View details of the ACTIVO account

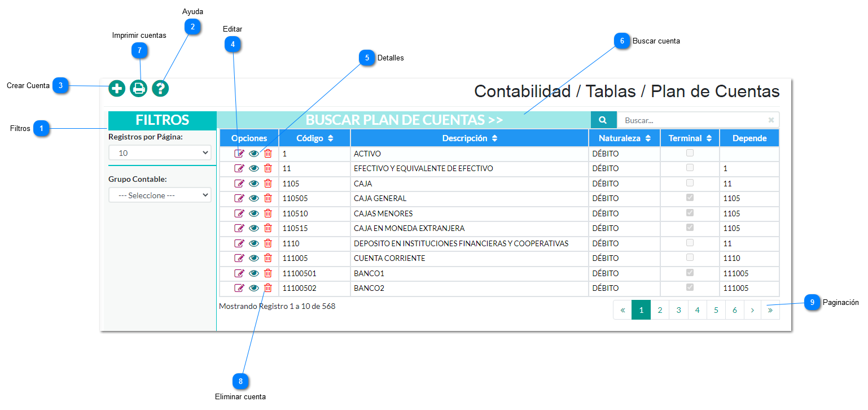pos(254,153)
